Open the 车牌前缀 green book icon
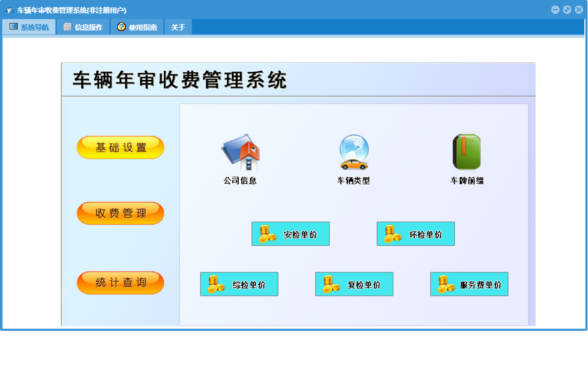This screenshot has width=588, height=387. tap(467, 152)
